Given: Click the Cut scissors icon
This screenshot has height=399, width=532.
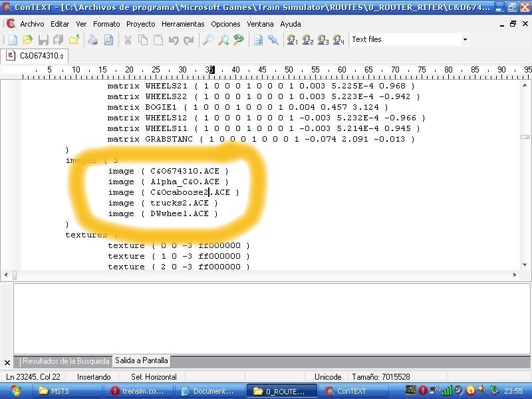Looking at the screenshot, I should click(x=128, y=40).
